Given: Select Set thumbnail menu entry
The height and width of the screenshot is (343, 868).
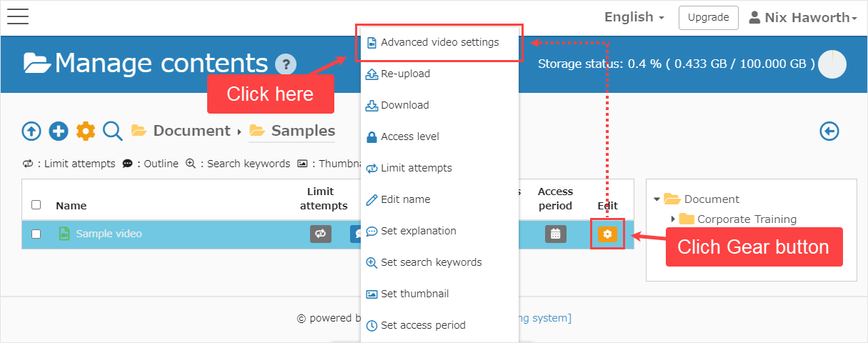Looking at the screenshot, I should [x=414, y=294].
